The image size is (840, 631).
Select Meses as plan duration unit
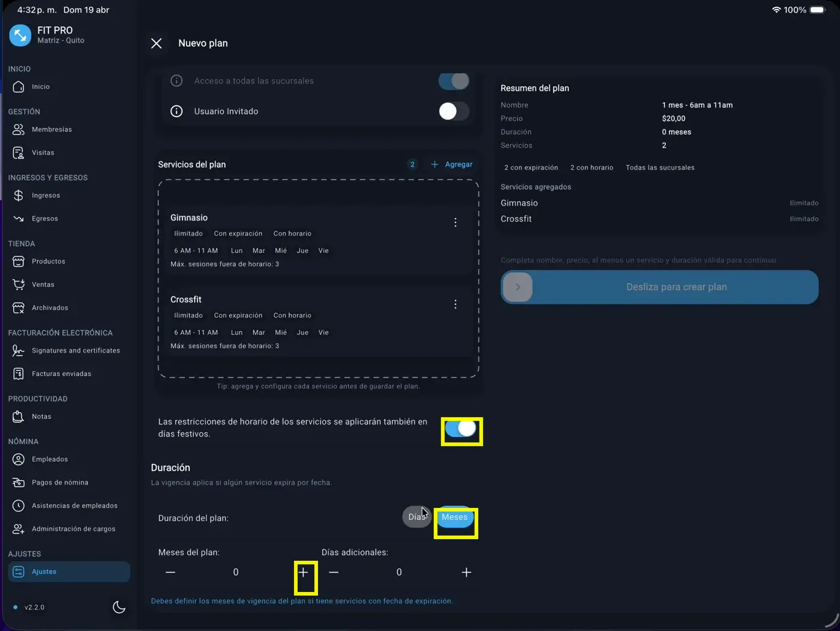pyautogui.click(x=455, y=517)
